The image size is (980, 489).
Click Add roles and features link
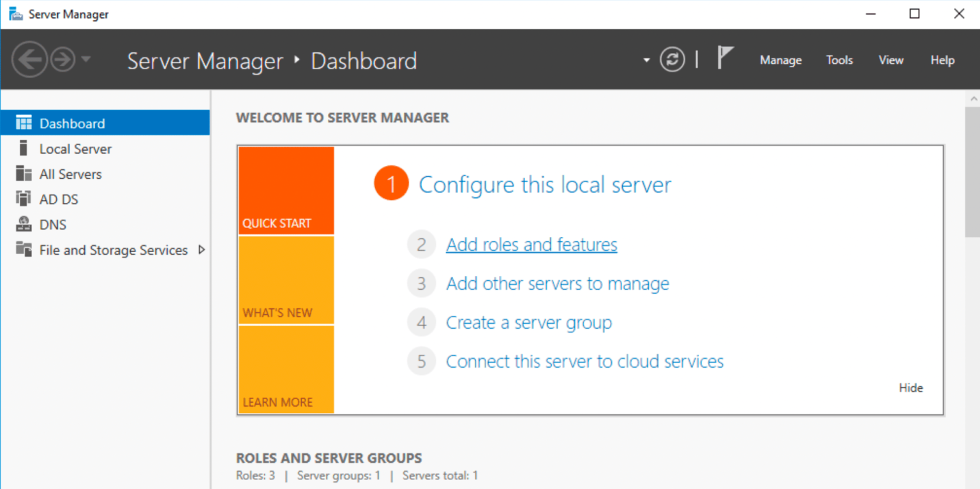tap(531, 244)
